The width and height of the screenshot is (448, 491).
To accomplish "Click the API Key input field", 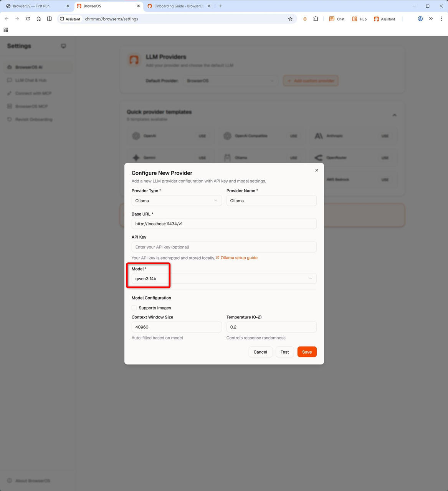I will 224,247.
